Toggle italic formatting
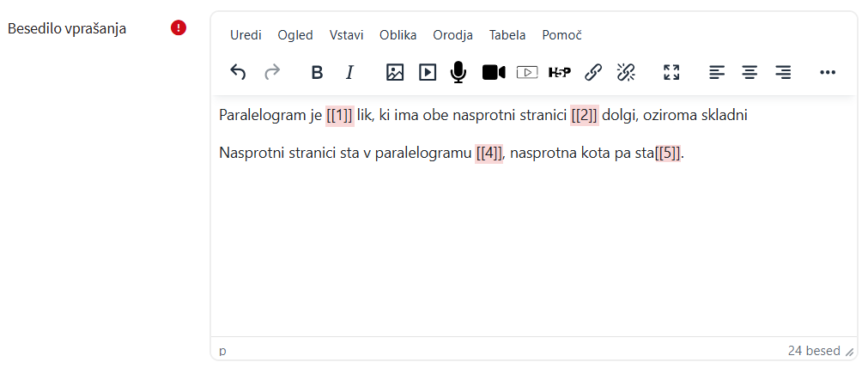 (x=349, y=73)
